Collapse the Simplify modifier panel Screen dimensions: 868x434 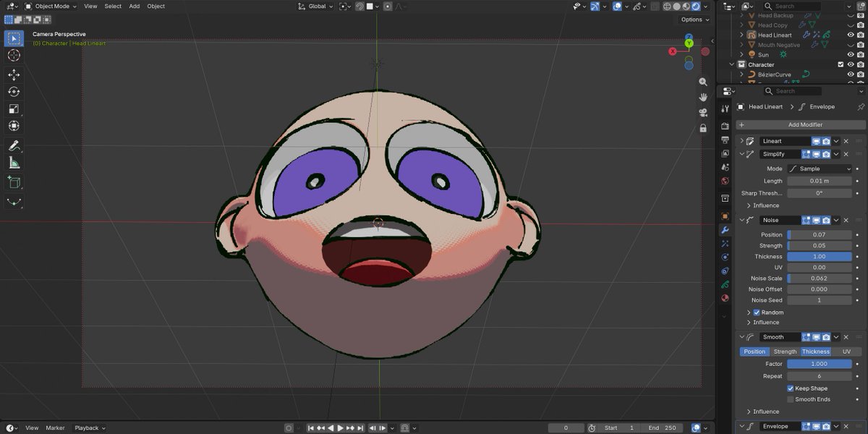(x=741, y=154)
